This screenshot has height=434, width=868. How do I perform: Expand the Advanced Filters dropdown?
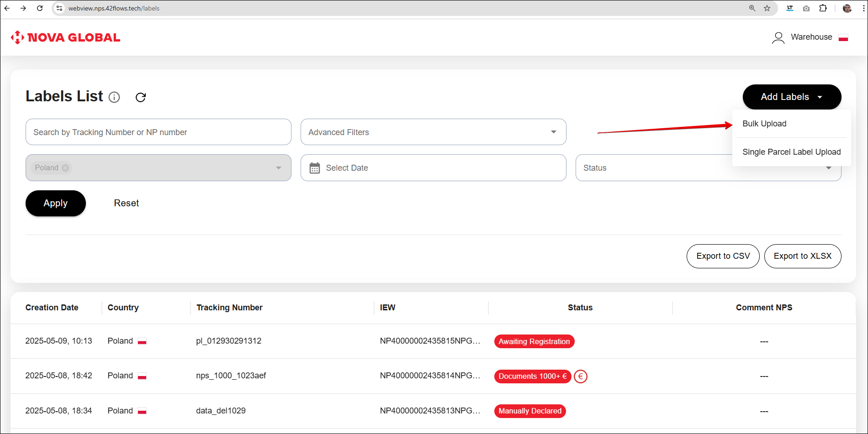(x=433, y=132)
